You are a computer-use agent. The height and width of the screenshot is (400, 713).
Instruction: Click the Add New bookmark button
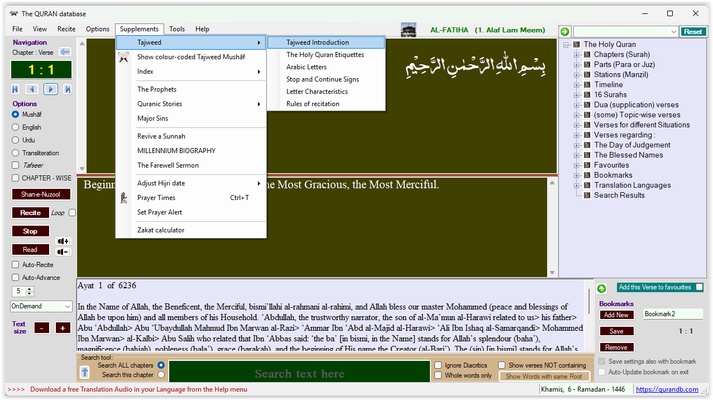tap(616, 315)
